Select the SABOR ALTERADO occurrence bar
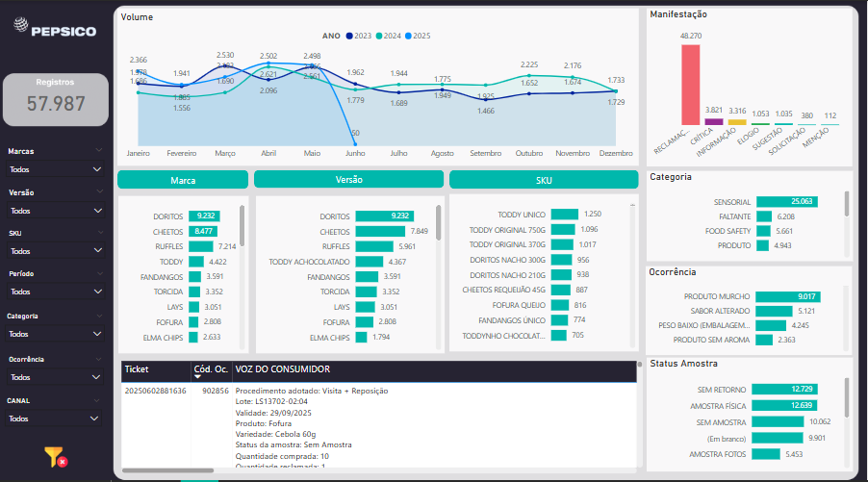 (x=774, y=311)
